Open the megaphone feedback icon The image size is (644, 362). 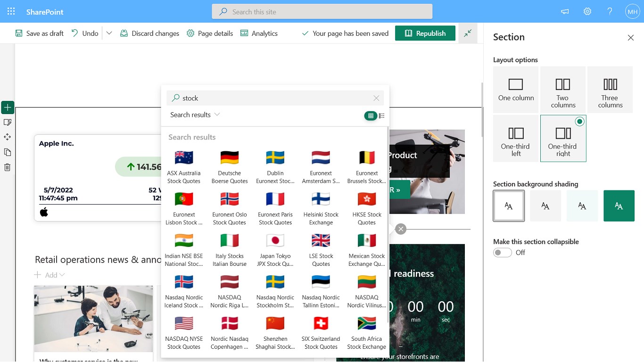click(x=565, y=11)
